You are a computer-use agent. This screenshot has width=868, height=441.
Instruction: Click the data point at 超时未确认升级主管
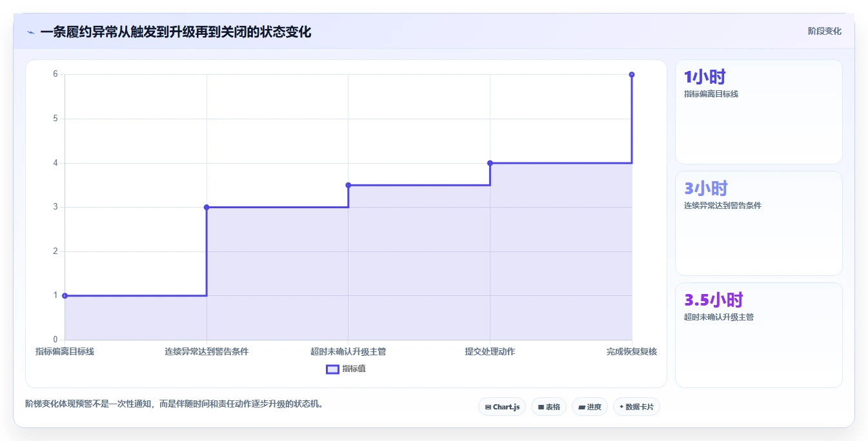click(x=348, y=185)
